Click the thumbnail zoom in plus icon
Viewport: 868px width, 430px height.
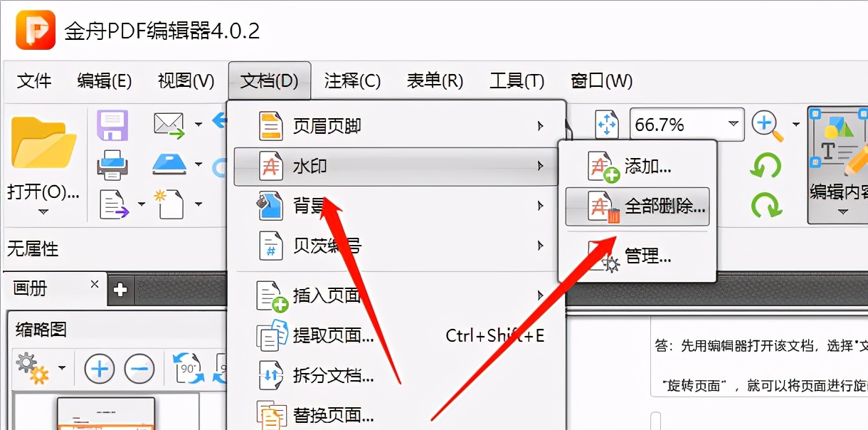click(x=100, y=369)
